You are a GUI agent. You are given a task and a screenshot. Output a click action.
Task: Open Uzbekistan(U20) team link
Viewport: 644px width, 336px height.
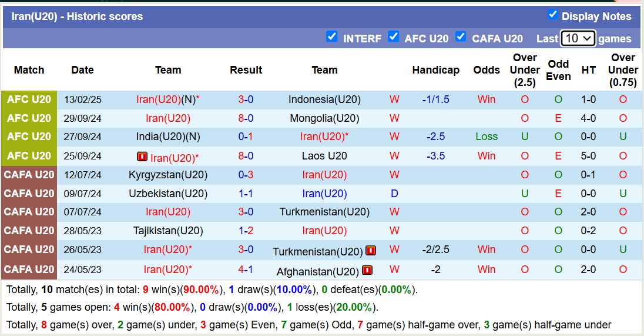coord(168,194)
